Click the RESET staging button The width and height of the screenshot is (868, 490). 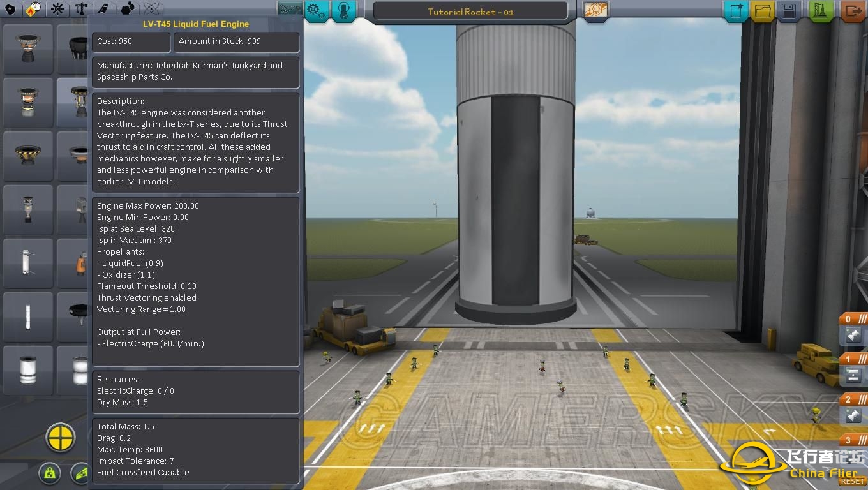click(853, 482)
